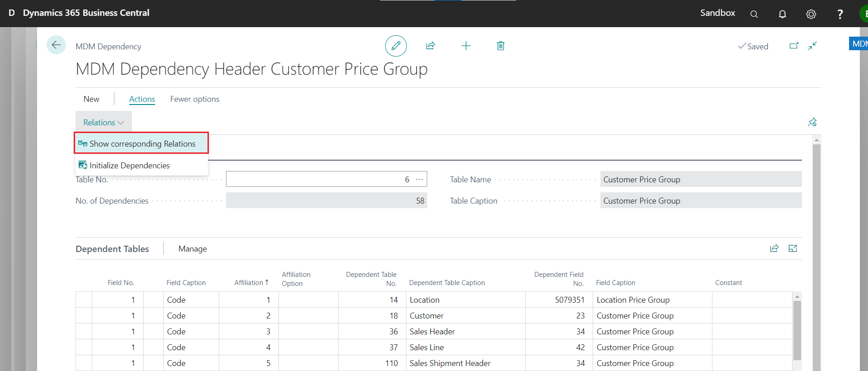868x371 pixels.
Task: Click Table No. lookup ellipsis
Action: coord(420,179)
